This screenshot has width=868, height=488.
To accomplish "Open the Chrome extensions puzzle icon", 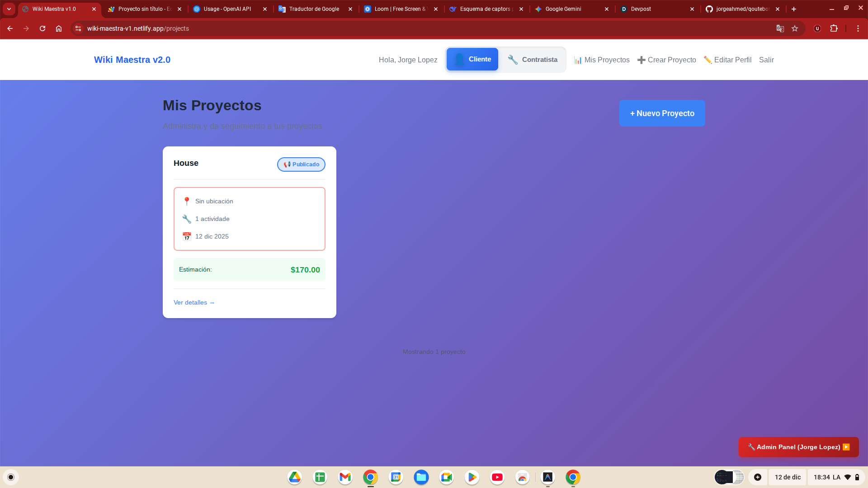I will click(834, 28).
